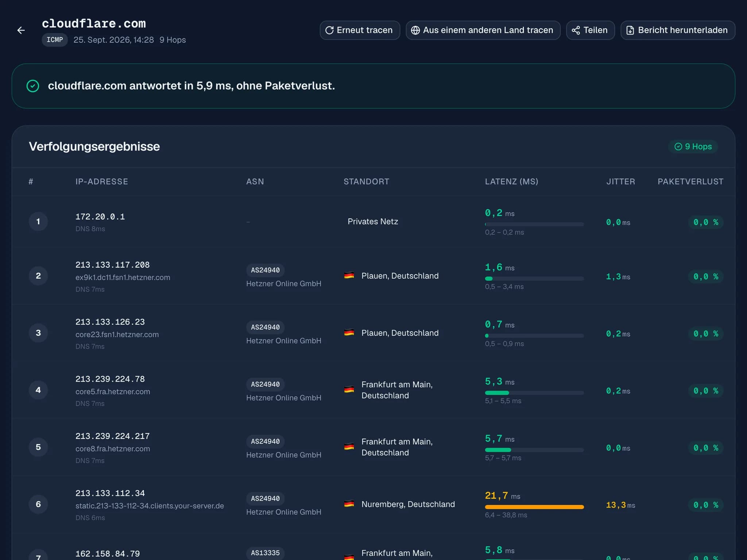Click the STANDORT column header
This screenshot has width=747, height=560.
click(x=366, y=182)
